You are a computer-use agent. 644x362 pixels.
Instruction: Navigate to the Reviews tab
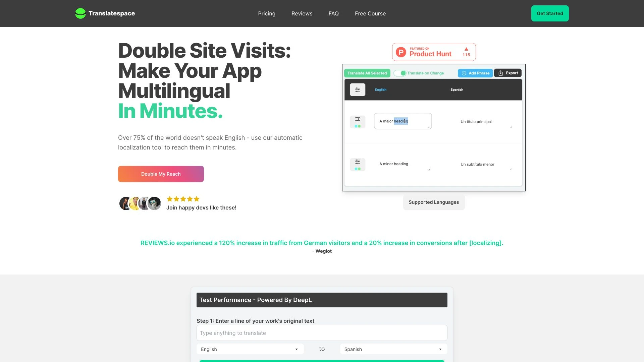coord(302,13)
